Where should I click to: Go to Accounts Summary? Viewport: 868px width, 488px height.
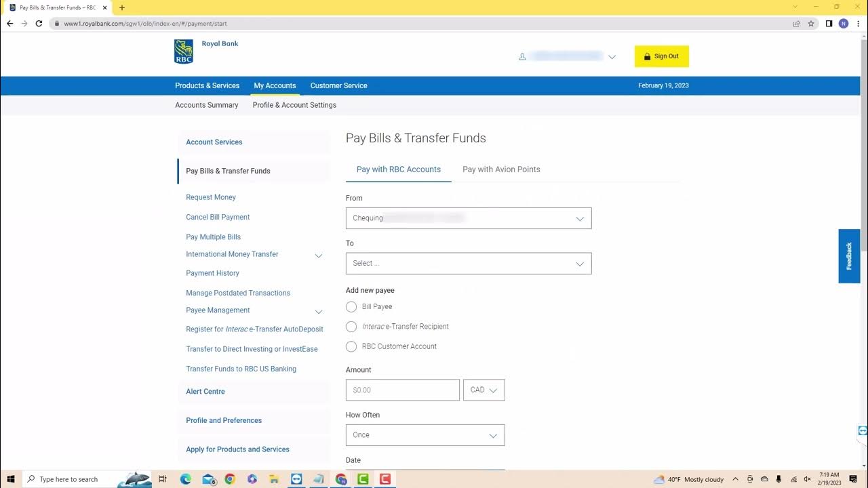207,105
